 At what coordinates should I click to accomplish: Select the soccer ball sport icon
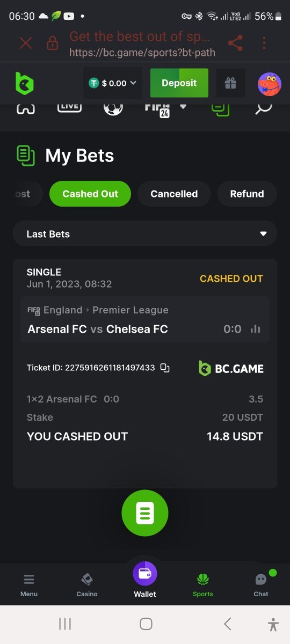click(113, 107)
